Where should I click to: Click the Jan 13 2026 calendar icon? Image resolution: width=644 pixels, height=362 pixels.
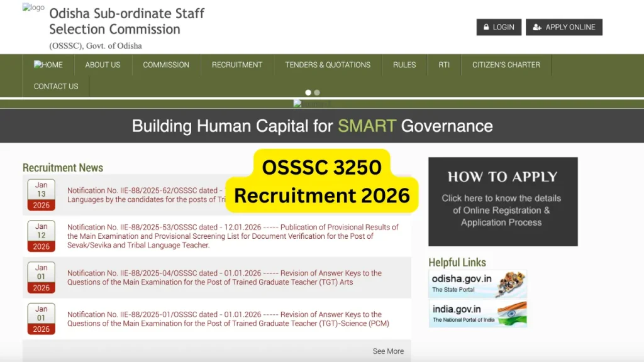pos(42,195)
